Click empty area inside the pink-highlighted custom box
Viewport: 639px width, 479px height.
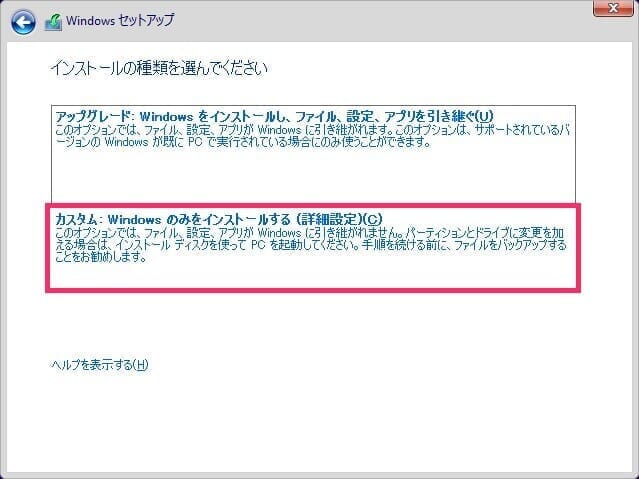click(350, 275)
